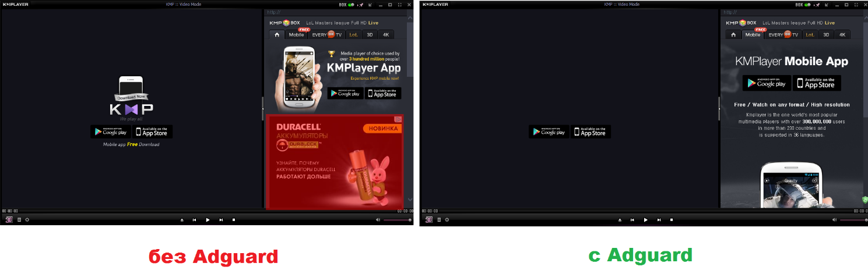
Task: Click Mobile app Free Download text
Action: tap(131, 144)
